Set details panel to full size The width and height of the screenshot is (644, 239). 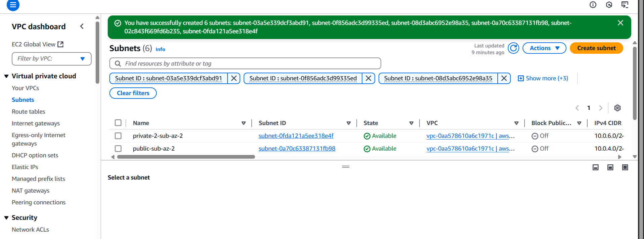625,167
